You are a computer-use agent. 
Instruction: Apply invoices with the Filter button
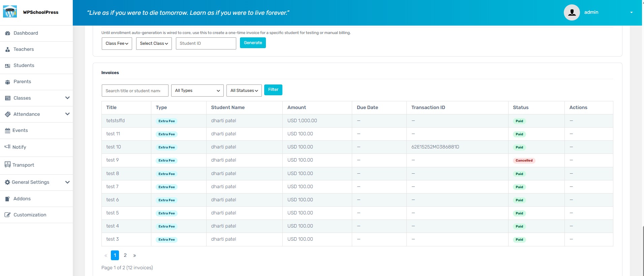(x=273, y=90)
